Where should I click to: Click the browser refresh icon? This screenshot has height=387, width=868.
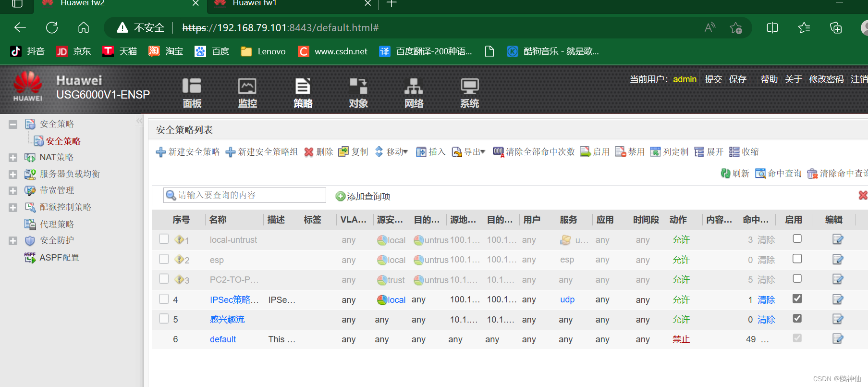point(52,28)
